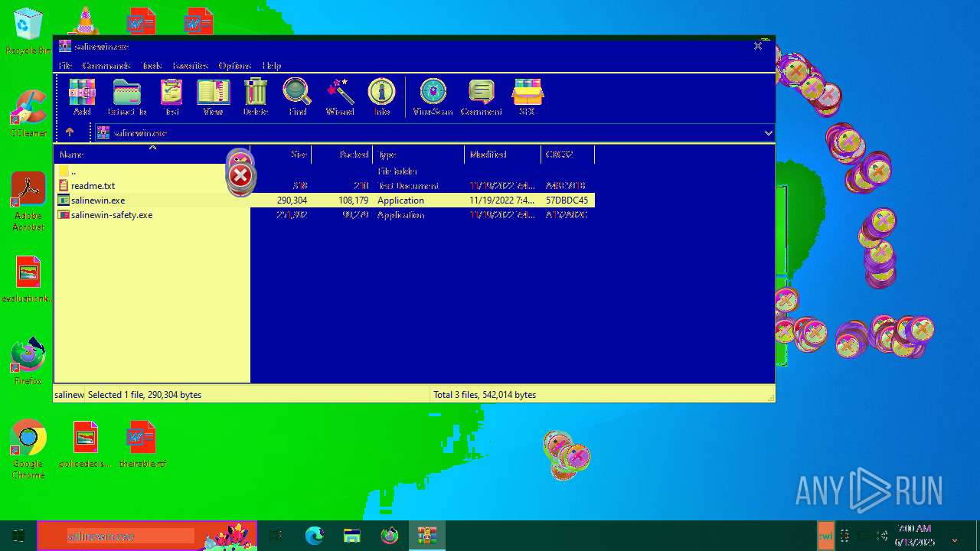Click the WinRAR taskbar button
The width and height of the screenshot is (980, 551).
(x=427, y=536)
